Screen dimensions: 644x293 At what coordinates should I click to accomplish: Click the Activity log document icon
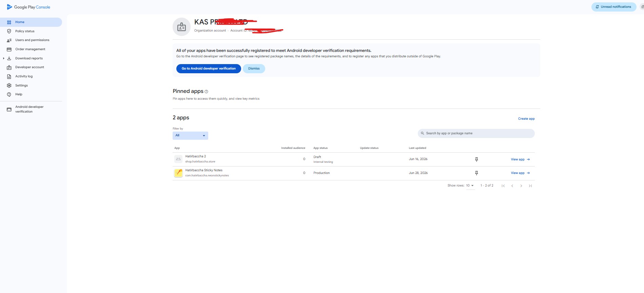9,76
